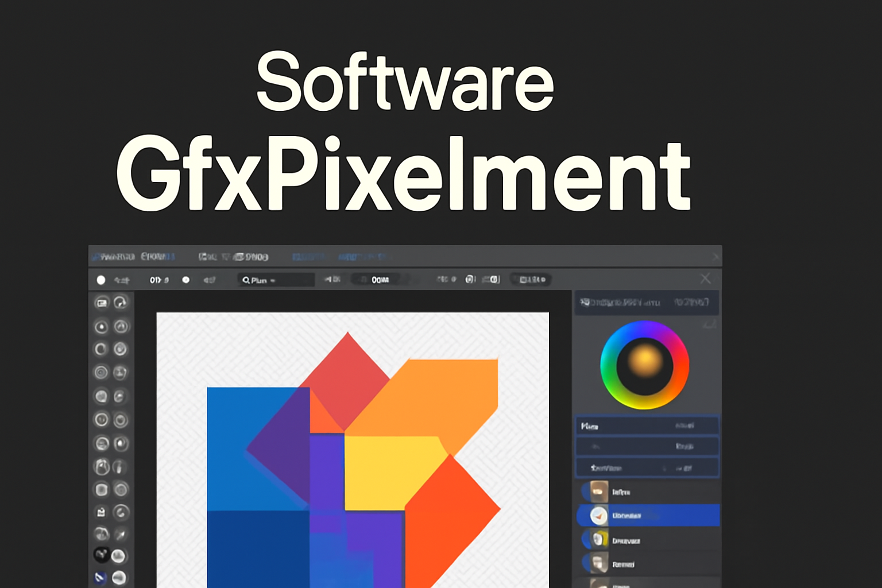The width and height of the screenshot is (882, 588).
Task: Expand the first blue-outlined row below the color wheel
Action: click(x=647, y=426)
